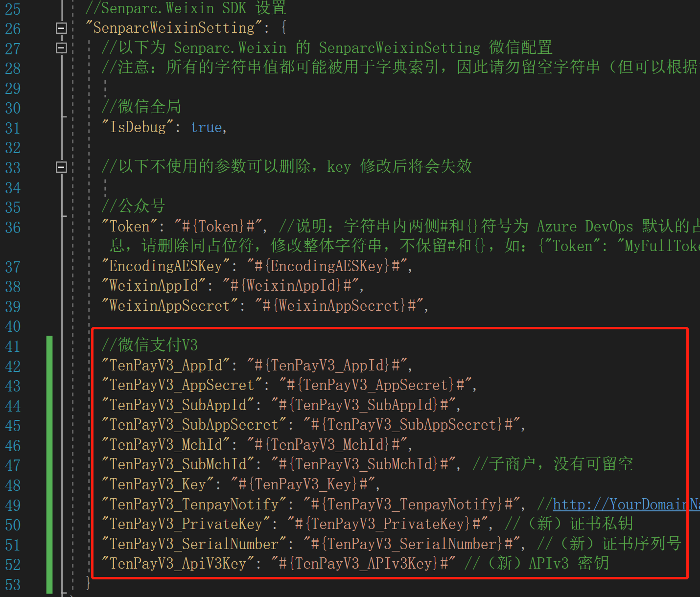
Task: Click the "TenPayV3_PrivateKey" key
Action: tap(186, 524)
